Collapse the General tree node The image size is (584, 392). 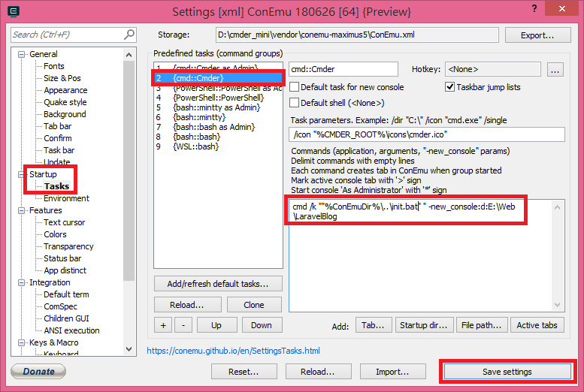click(x=21, y=54)
